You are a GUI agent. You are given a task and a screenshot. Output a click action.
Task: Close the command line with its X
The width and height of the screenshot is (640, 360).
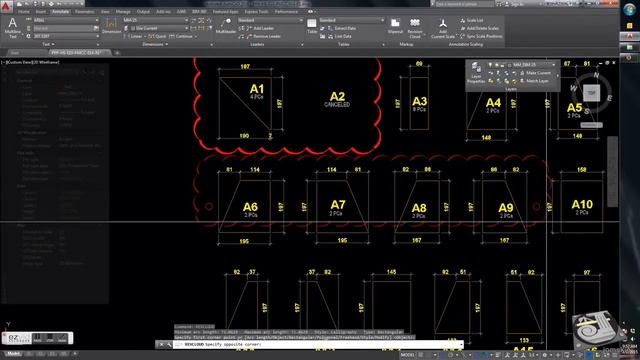click(x=161, y=344)
